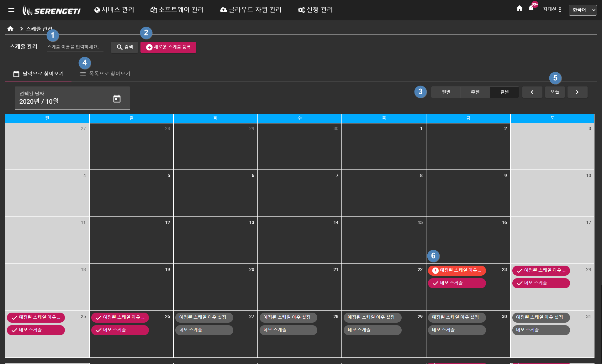The width and height of the screenshot is (602, 364).
Task: Click the breadcrumb home icon
Action: (x=10, y=29)
